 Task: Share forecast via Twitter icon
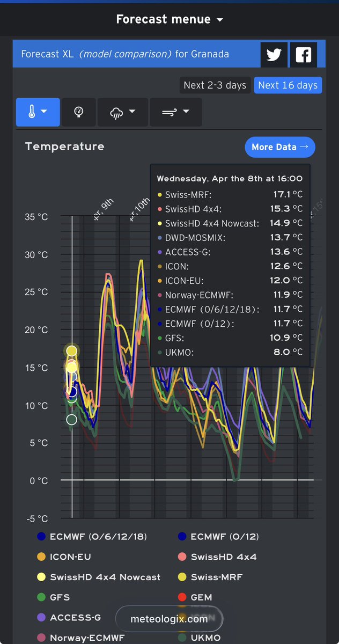(274, 55)
